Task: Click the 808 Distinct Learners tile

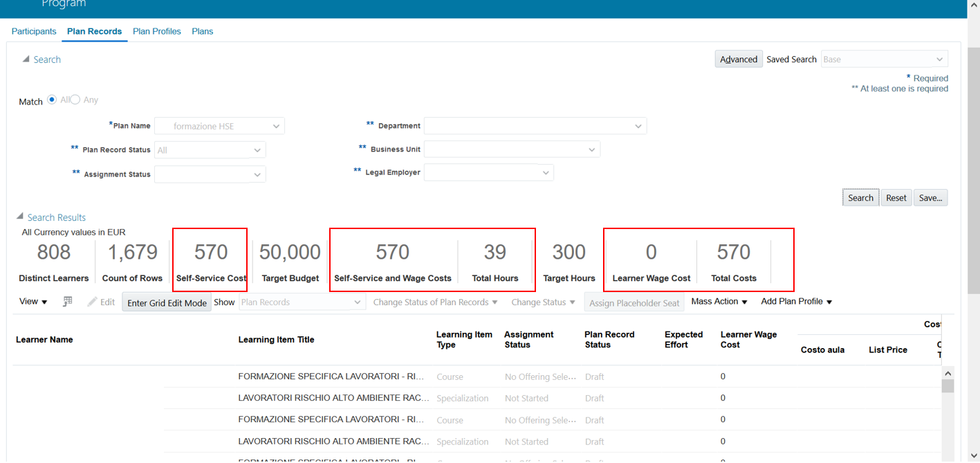Action: [54, 262]
